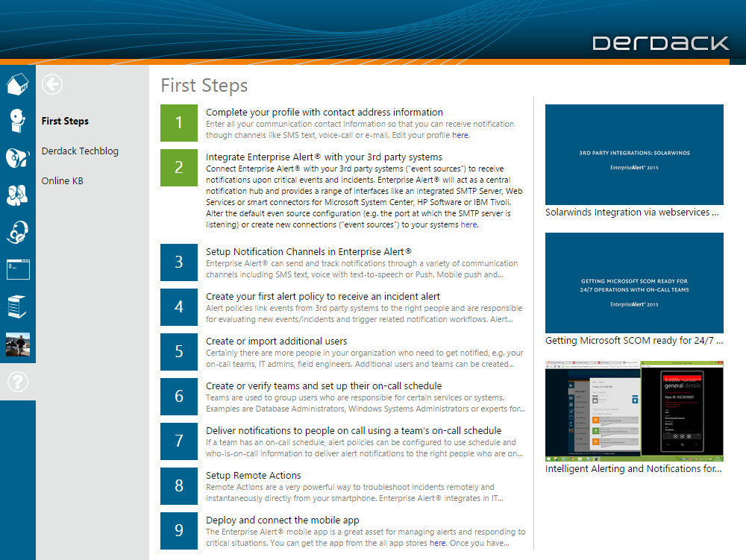Go back with the circular arrow button
The height and width of the screenshot is (560, 746).
click(x=52, y=84)
